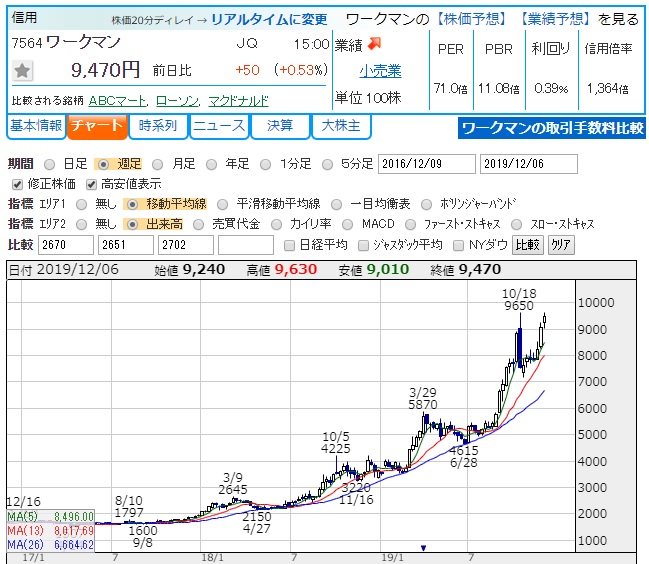Click the PER 71.0倍 value
The width and height of the screenshot is (649, 564).
(x=451, y=88)
